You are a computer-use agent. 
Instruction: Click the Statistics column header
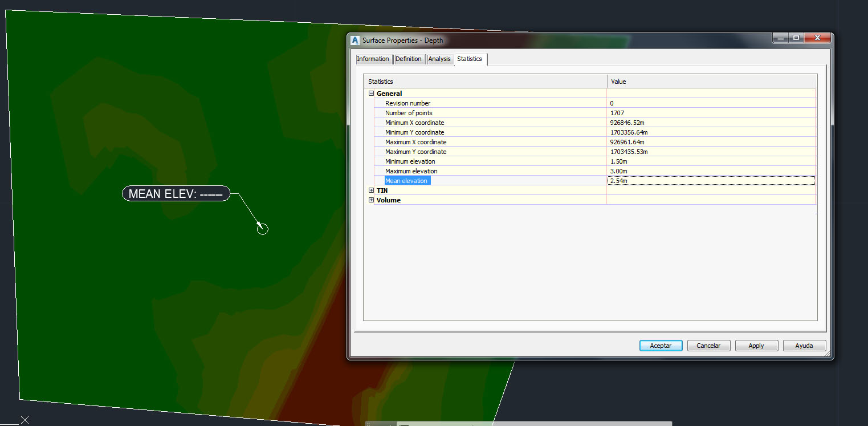pos(486,82)
